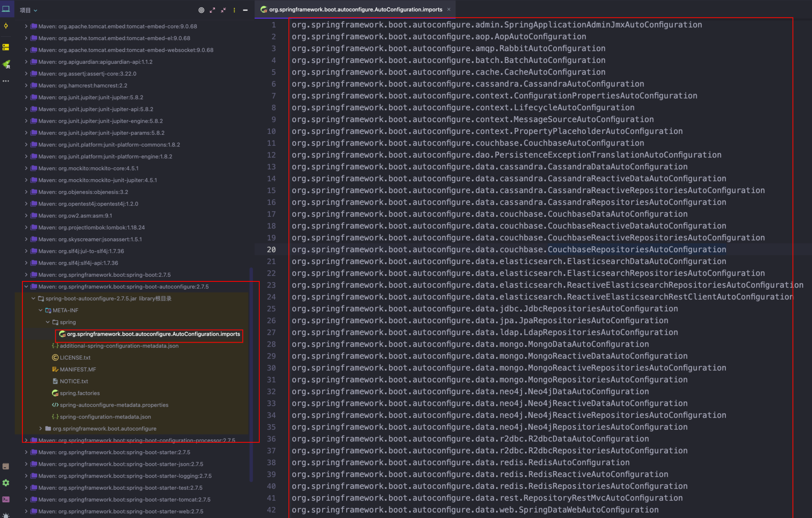Click the spring.factories file icon
The height and width of the screenshot is (518, 812).
(x=55, y=393)
